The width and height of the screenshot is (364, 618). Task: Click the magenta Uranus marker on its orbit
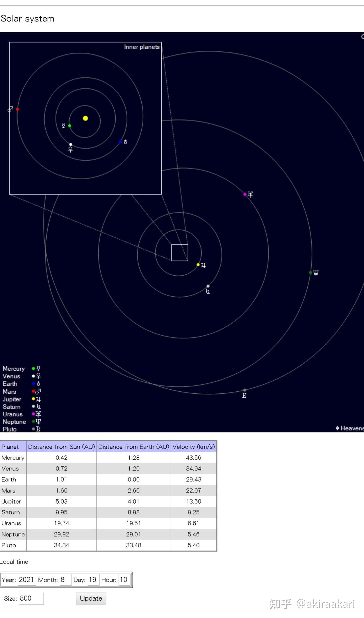coord(245,194)
